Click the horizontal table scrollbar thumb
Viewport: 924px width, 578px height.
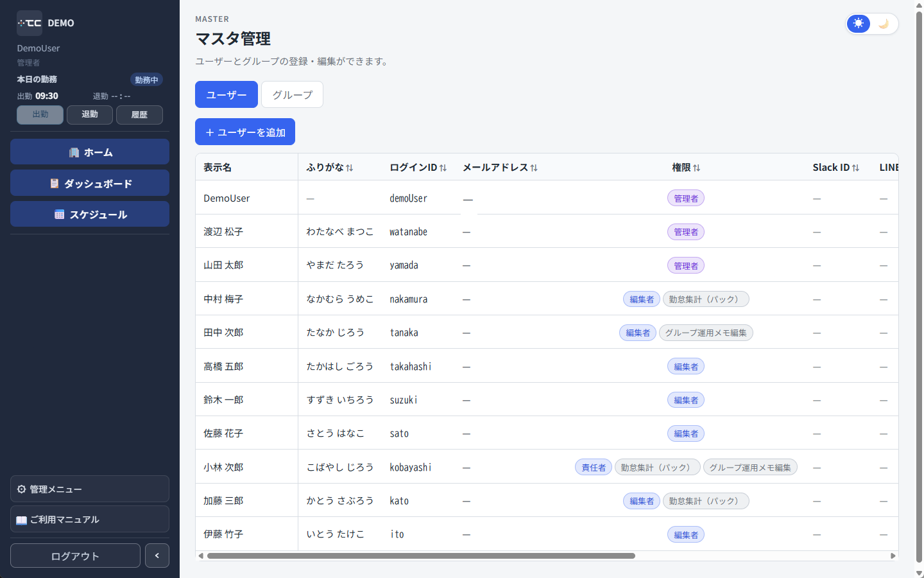click(421, 556)
